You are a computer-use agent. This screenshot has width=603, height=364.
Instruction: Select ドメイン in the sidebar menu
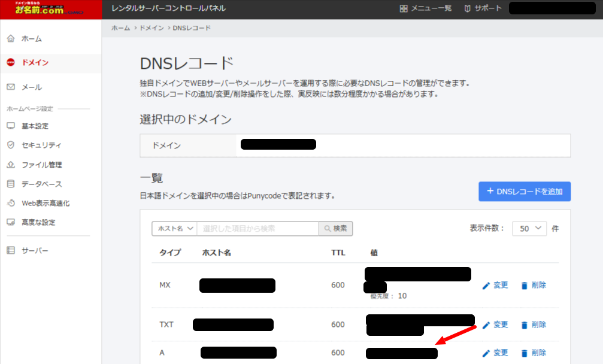click(x=35, y=63)
